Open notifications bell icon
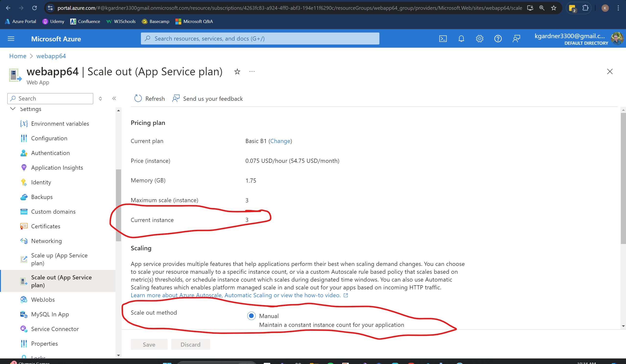Viewport: 626px width, 364px height. click(461, 38)
